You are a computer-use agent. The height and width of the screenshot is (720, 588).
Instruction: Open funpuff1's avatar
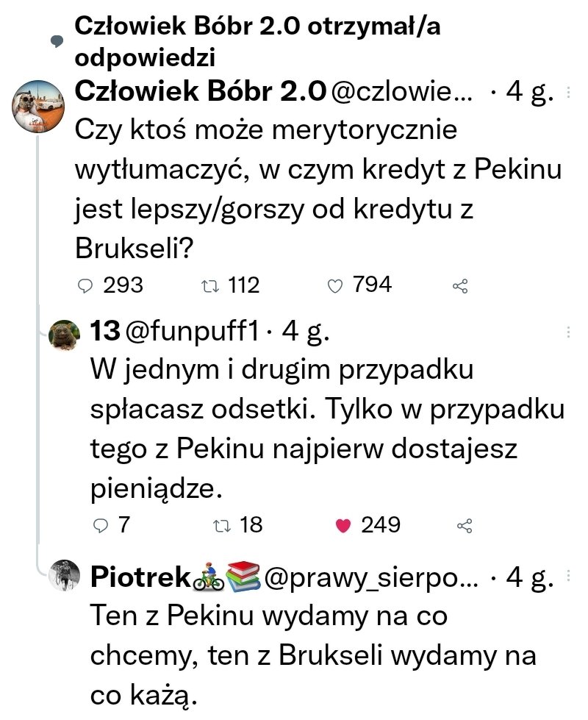pos(65,337)
